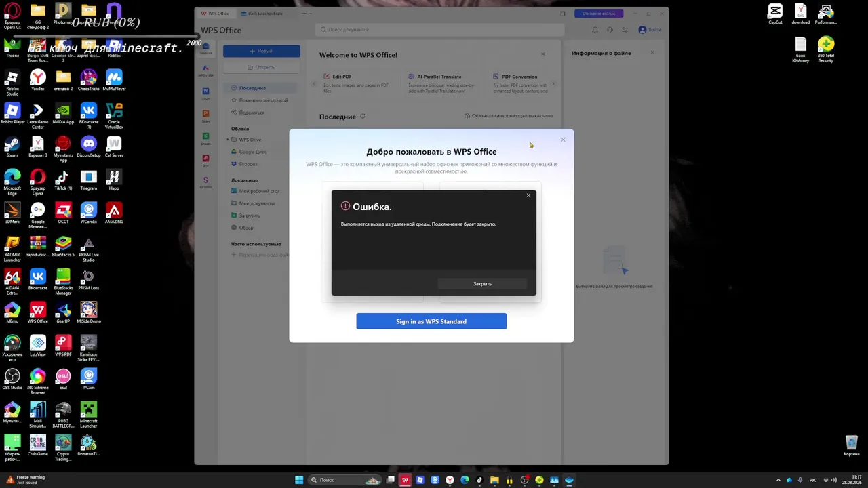Open Roblox Studio desktop icon

12,81
